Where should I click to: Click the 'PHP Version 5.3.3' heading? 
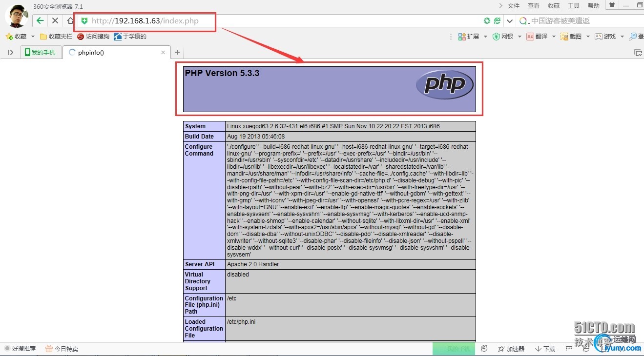(x=222, y=73)
